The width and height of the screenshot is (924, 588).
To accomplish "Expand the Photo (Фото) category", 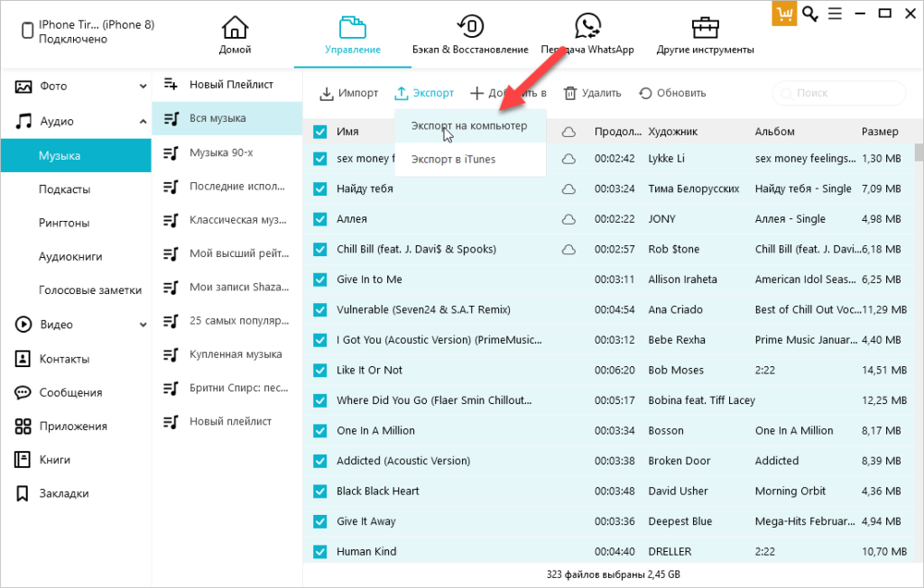I will (143, 87).
